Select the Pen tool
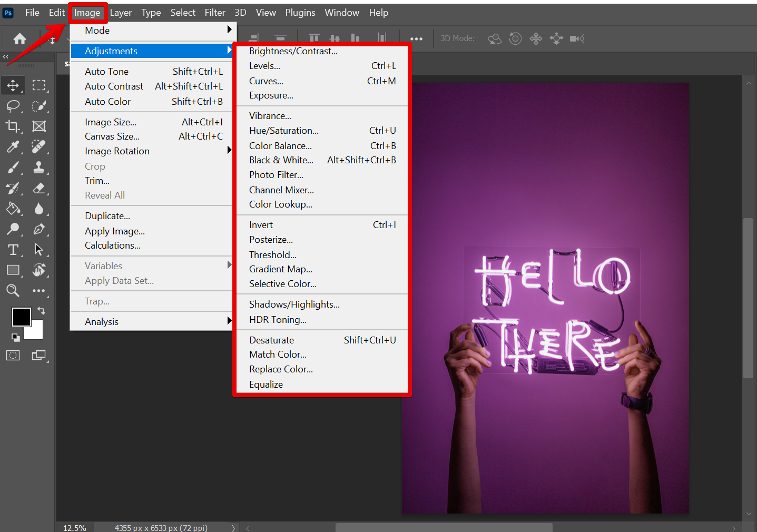The width and height of the screenshot is (757, 532). click(38, 229)
